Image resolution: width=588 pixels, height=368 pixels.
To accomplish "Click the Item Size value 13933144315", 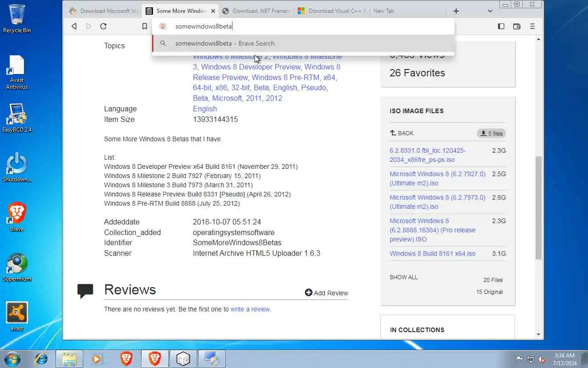I will [x=215, y=119].
